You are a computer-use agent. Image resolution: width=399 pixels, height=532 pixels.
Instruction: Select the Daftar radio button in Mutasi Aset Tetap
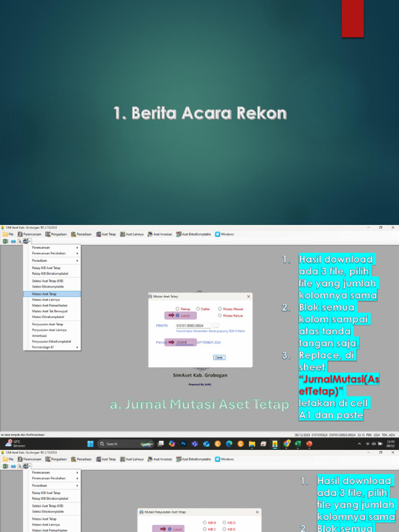pos(198,309)
